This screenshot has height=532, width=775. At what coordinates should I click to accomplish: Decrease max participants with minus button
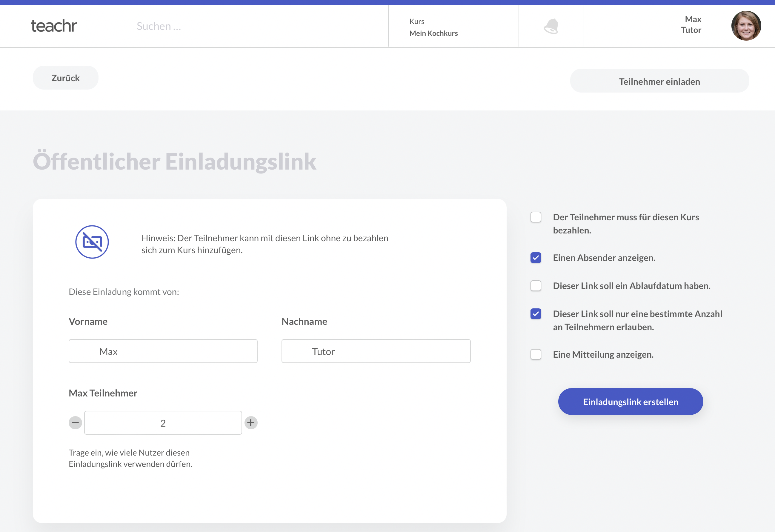pyautogui.click(x=75, y=423)
